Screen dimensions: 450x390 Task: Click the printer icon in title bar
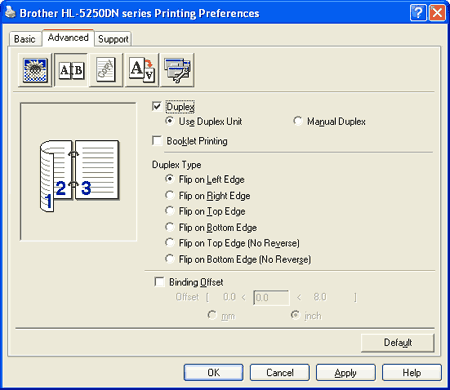(10, 13)
